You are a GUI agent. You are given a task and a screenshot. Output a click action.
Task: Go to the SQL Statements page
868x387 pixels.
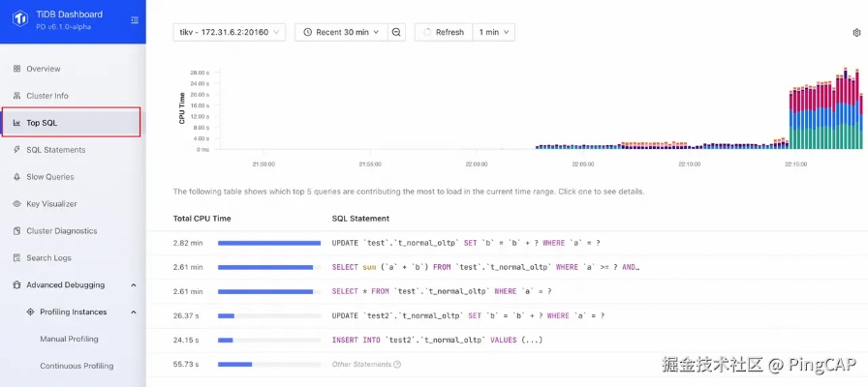coord(55,150)
